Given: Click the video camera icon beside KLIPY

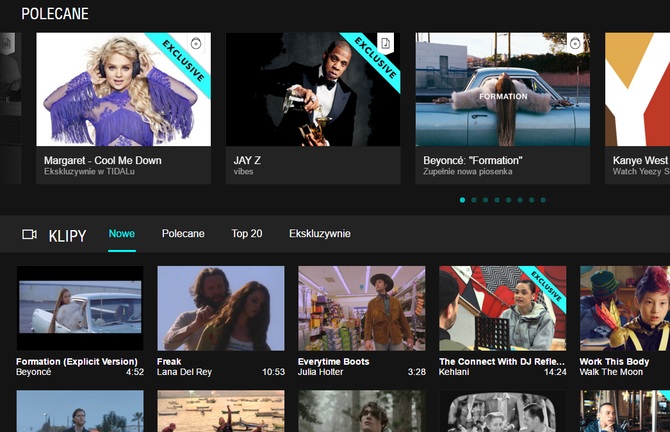Looking at the screenshot, I should click(29, 235).
